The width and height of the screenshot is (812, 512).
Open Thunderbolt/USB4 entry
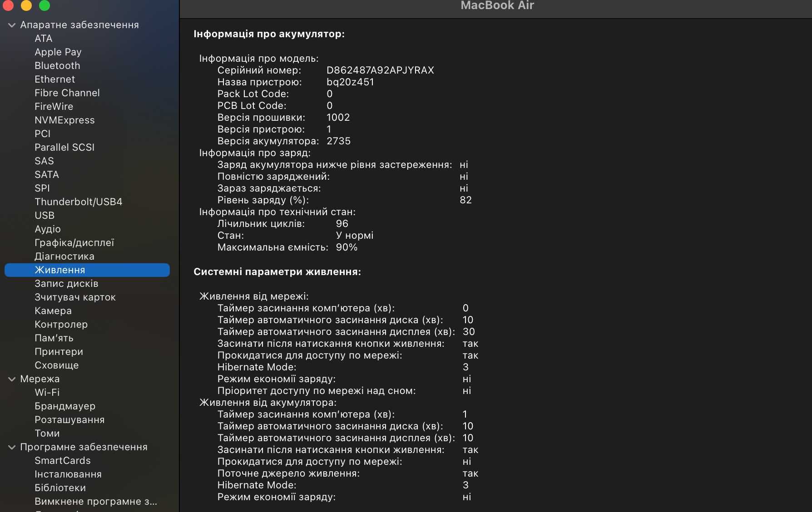coord(79,202)
